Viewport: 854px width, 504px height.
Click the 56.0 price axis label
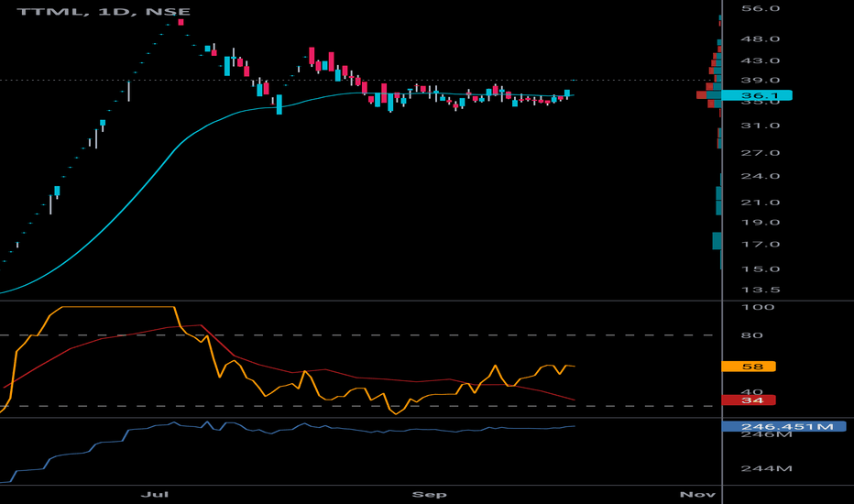761,9
